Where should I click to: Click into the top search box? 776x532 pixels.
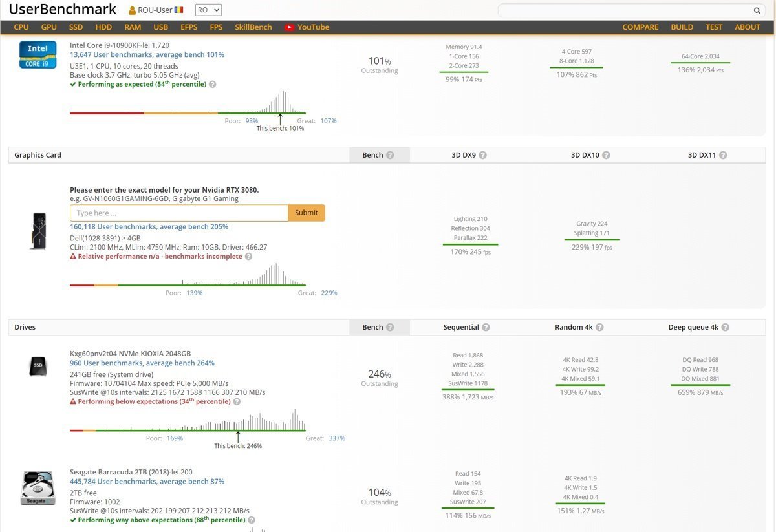[x=625, y=10]
